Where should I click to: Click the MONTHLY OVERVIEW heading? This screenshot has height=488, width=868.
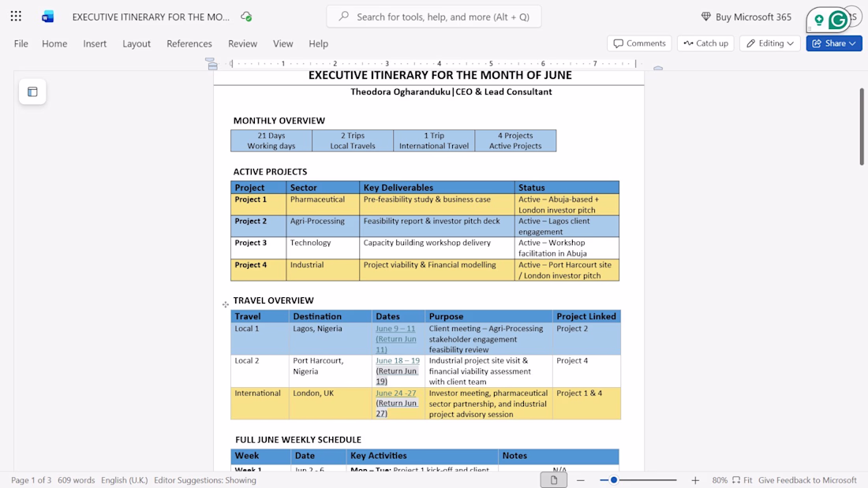tap(279, 121)
